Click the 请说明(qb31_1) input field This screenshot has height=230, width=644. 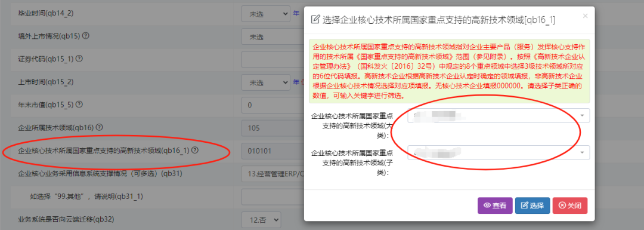coord(273,197)
